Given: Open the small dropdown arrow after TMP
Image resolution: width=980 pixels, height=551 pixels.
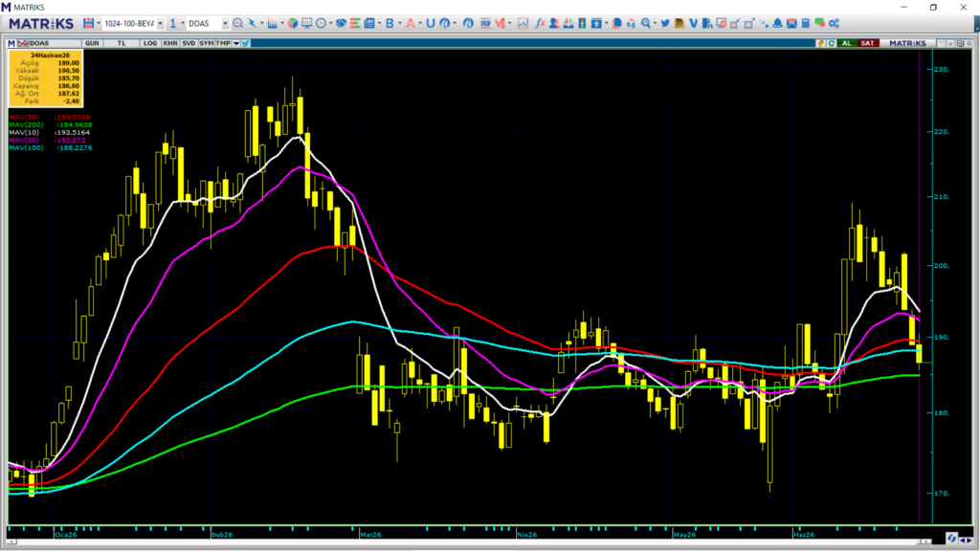Looking at the screenshot, I should pos(236,43).
